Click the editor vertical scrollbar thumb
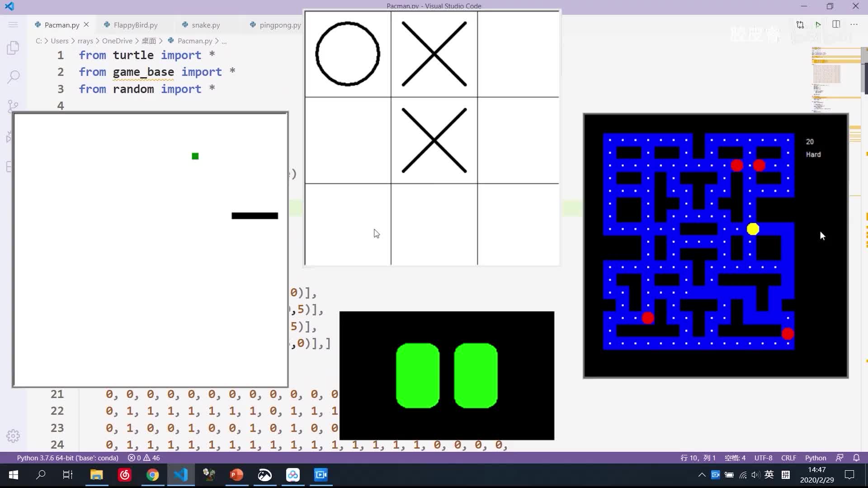Viewport: 868px width, 488px height. [865, 70]
